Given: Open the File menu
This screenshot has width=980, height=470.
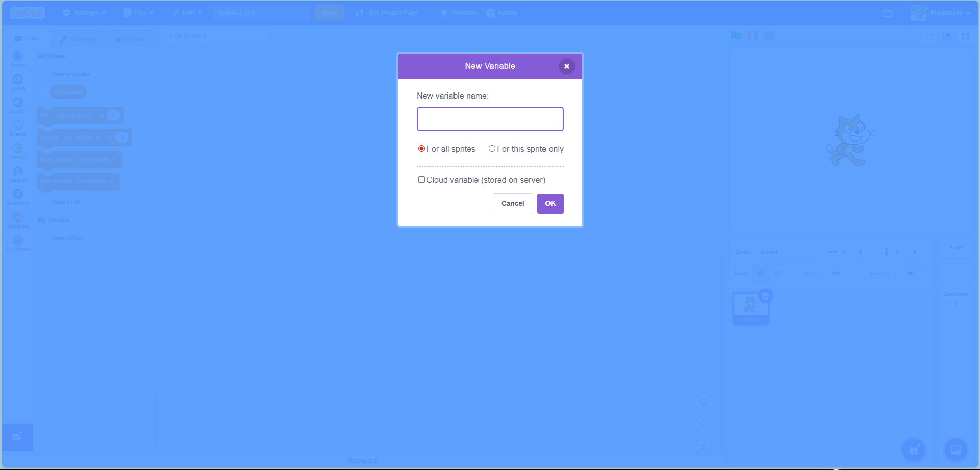Looking at the screenshot, I should [138, 13].
